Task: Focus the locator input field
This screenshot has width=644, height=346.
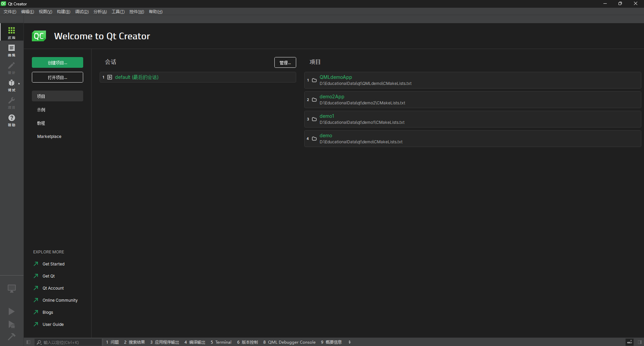Action: point(68,342)
